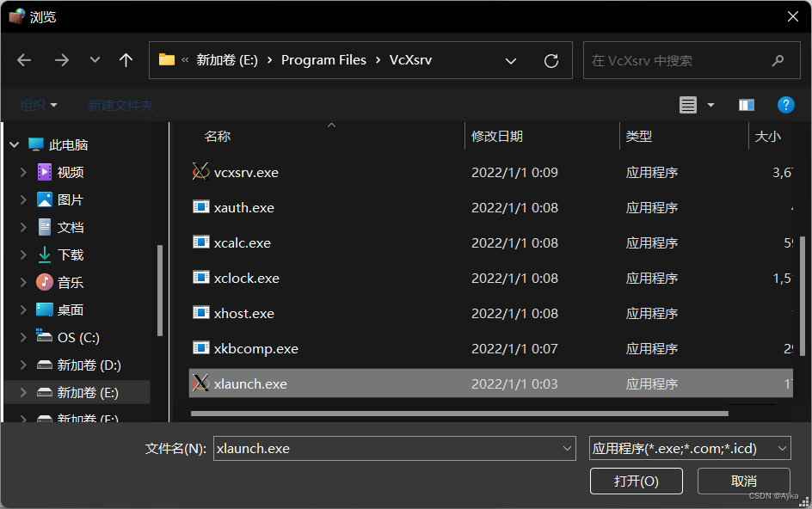Expand the 新加卷 (E:) drive node
Image resolution: width=812 pixels, height=509 pixels.
coord(23,392)
